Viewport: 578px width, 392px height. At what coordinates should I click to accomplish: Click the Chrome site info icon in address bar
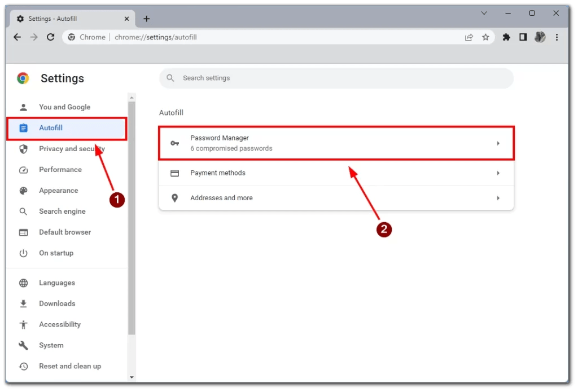tap(72, 37)
